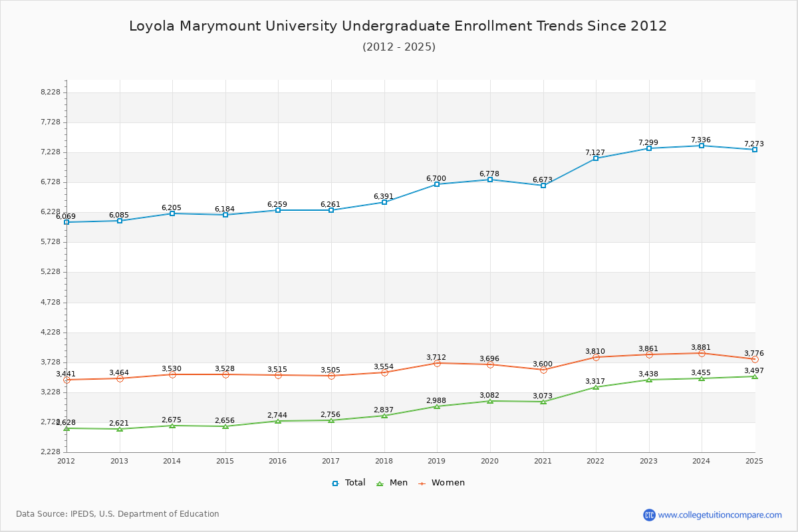The image size is (798, 532).
Task: Select the 2025 Women data point 3,776
Action: pyautogui.click(x=755, y=359)
